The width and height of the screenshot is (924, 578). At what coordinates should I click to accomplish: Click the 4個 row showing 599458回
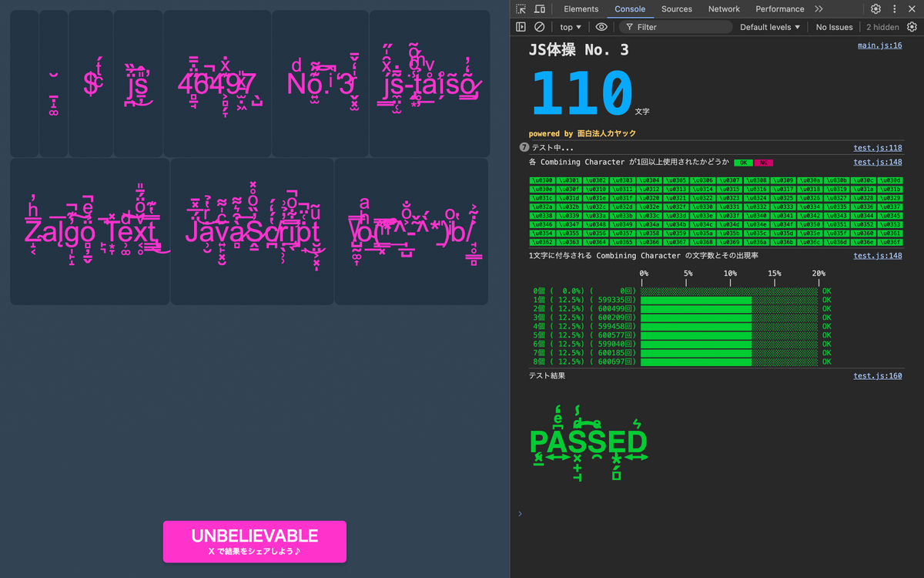click(x=682, y=327)
